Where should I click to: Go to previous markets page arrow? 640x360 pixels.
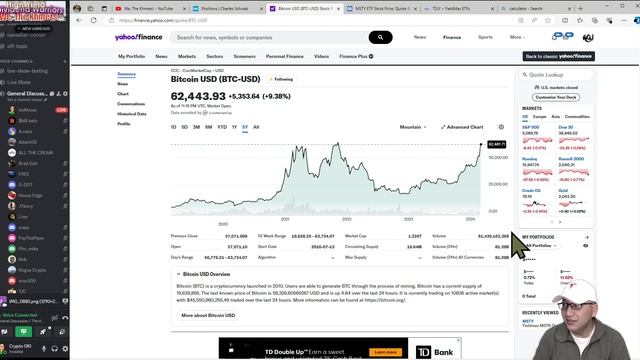tap(552, 222)
